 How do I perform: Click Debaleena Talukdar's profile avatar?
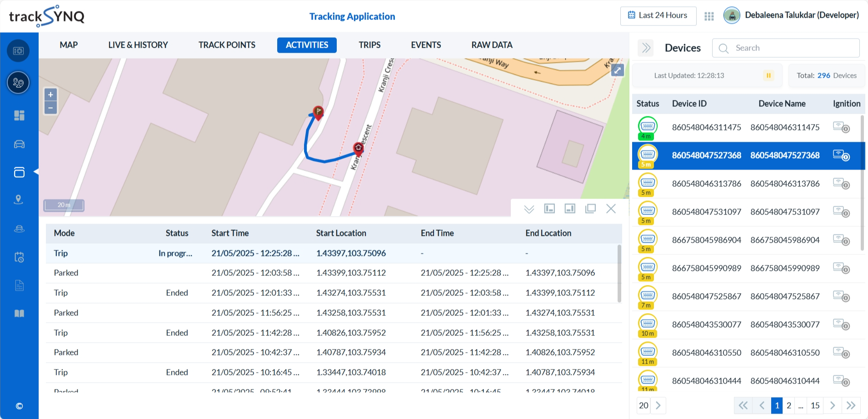(x=732, y=15)
